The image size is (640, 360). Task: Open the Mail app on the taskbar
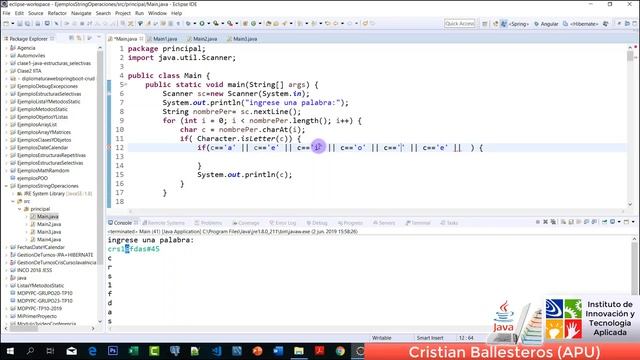(72, 351)
